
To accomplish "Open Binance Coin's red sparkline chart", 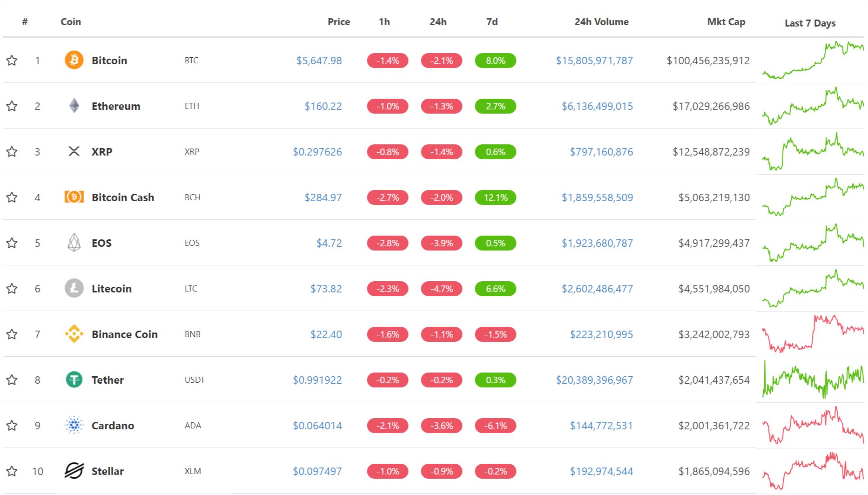I will click(x=813, y=334).
